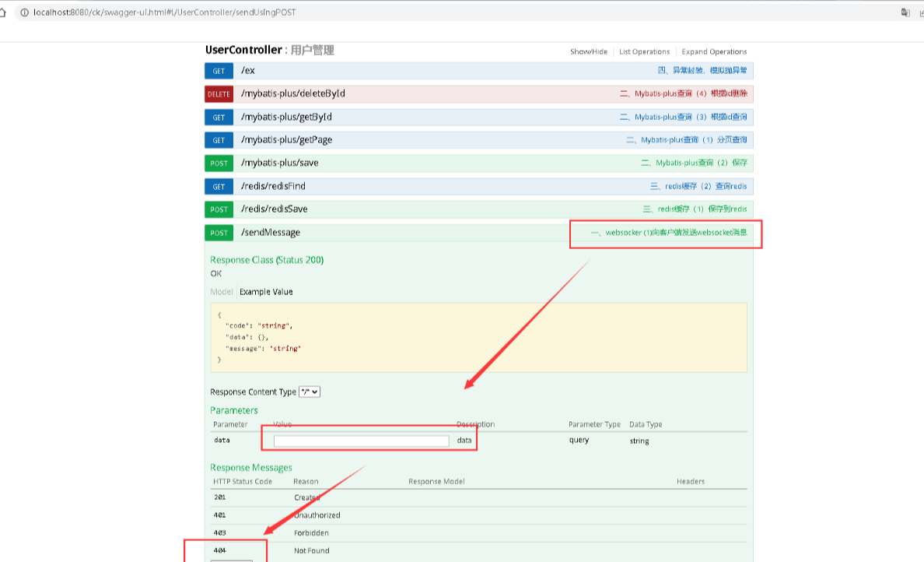The width and height of the screenshot is (924, 562).
Task: Click the Parameters heading
Action: coord(234,410)
